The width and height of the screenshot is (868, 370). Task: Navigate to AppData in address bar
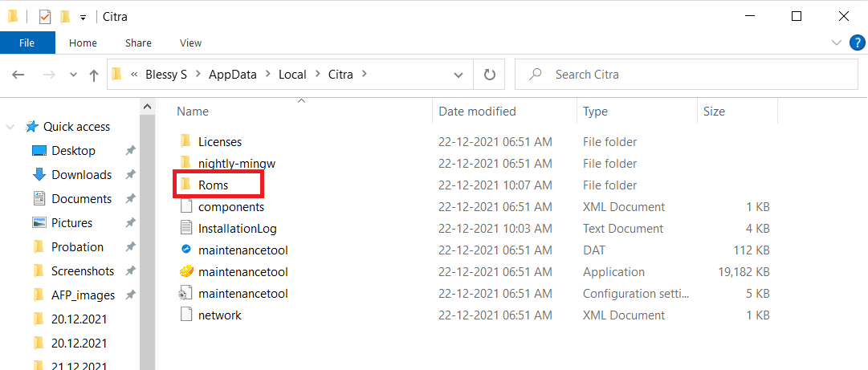[233, 74]
